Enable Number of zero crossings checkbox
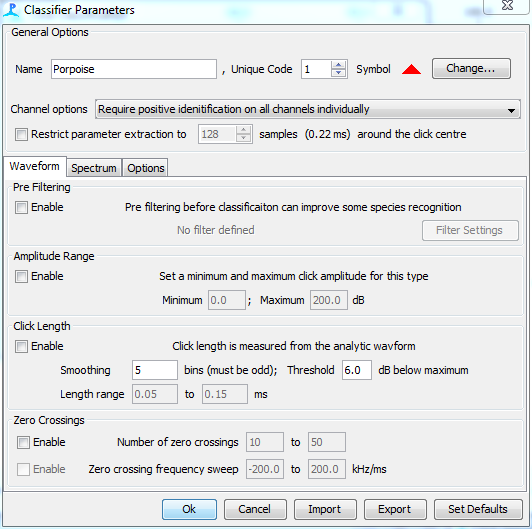 [23, 442]
